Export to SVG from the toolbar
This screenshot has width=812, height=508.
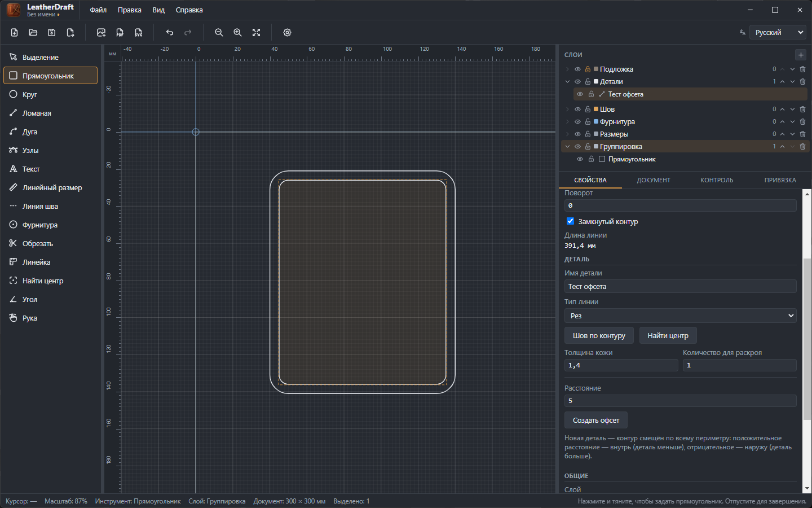[x=139, y=33]
